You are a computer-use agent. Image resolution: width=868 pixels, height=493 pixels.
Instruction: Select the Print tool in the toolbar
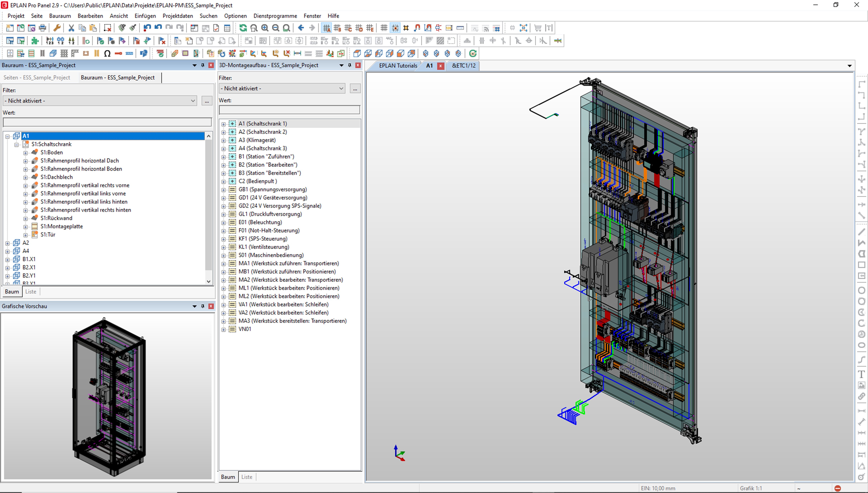(x=43, y=28)
